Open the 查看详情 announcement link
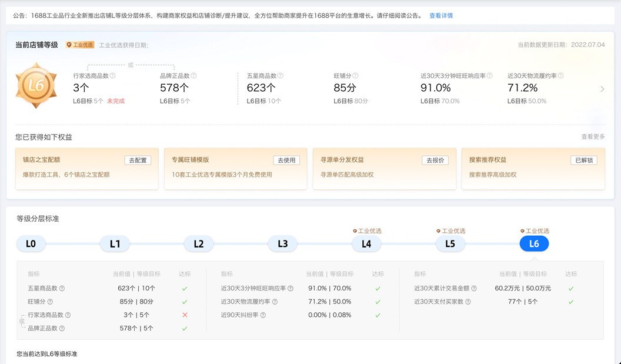 coord(441,16)
